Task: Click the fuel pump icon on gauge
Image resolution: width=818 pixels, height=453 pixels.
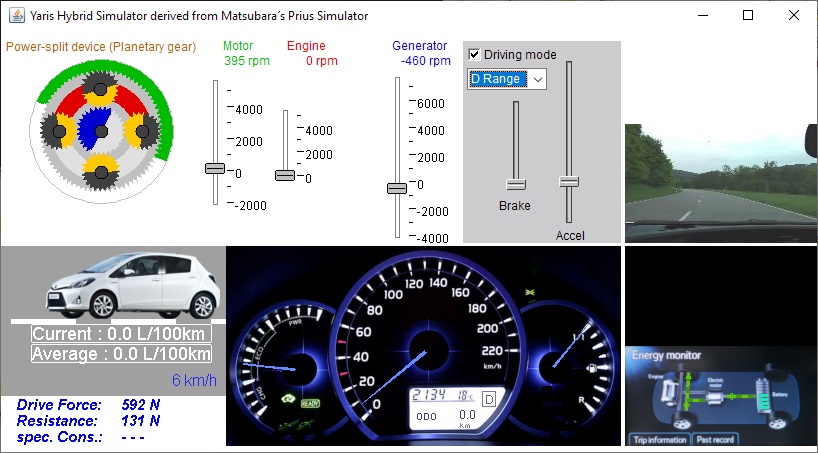Action: coord(592,368)
